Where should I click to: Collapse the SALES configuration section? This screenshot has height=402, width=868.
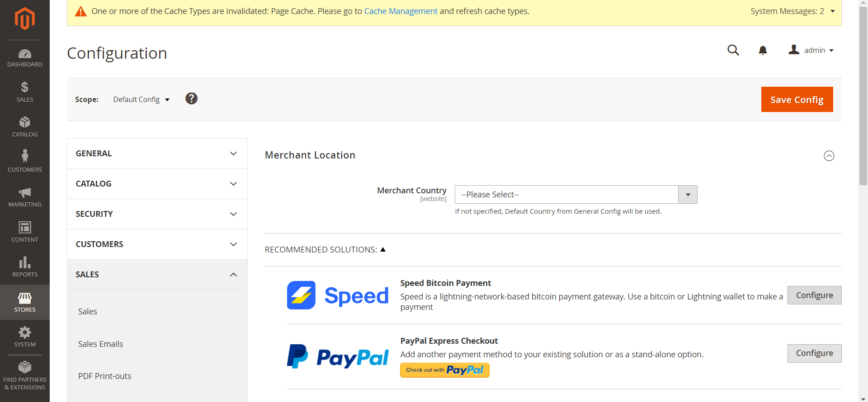(157, 275)
